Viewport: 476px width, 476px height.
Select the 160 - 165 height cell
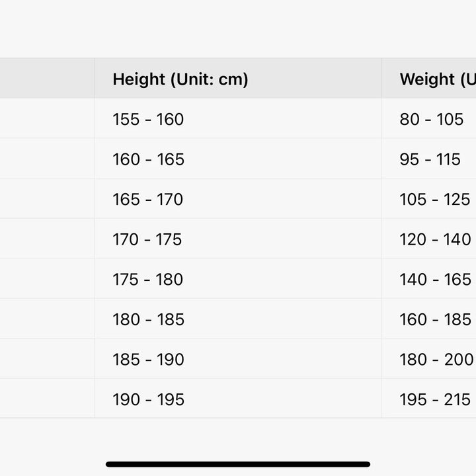148,159
